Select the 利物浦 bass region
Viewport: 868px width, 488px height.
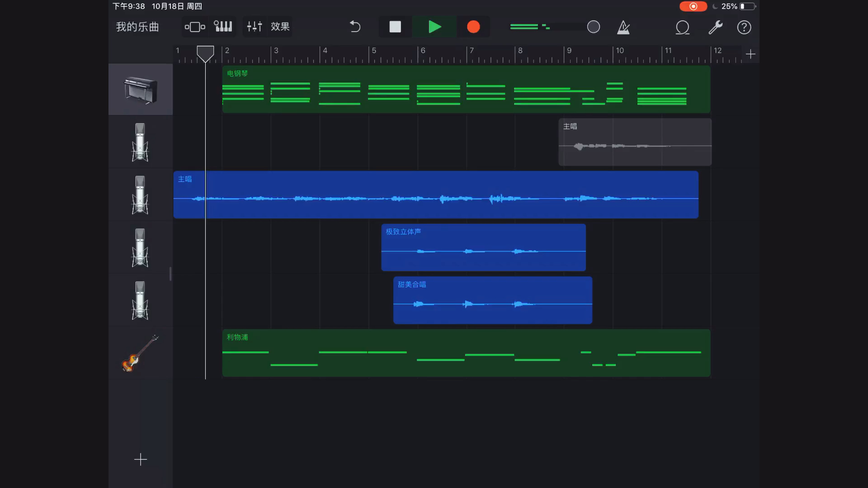coord(466,353)
